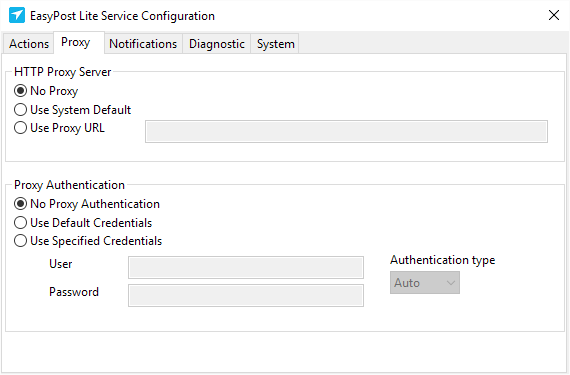Screen dimensions: 570x375
Task: Open the Authentication type Auto dropdown
Action: [425, 283]
